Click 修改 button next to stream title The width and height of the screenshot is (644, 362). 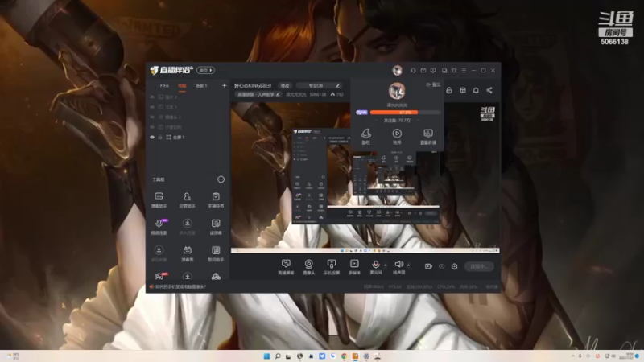(x=285, y=85)
